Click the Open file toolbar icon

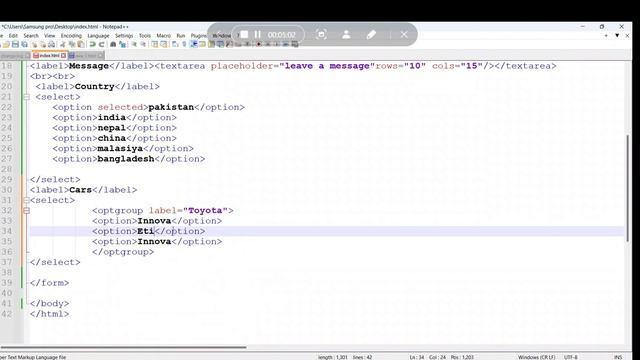tap(6, 44)
